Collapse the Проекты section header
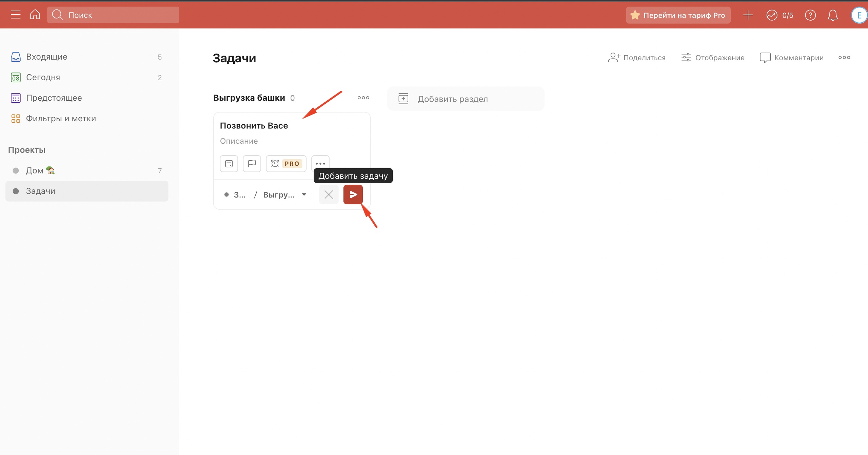 click(x=27, y=150)
